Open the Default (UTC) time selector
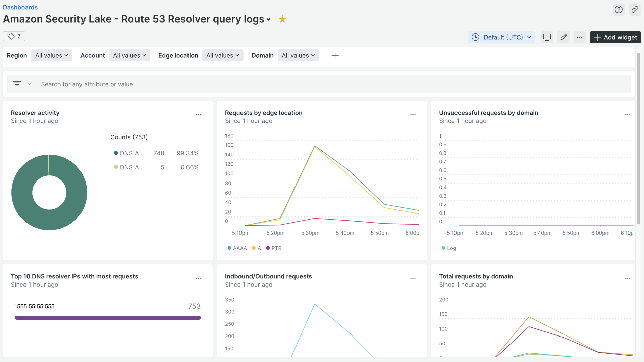644x362 pixels. click(x=501, y=37)
